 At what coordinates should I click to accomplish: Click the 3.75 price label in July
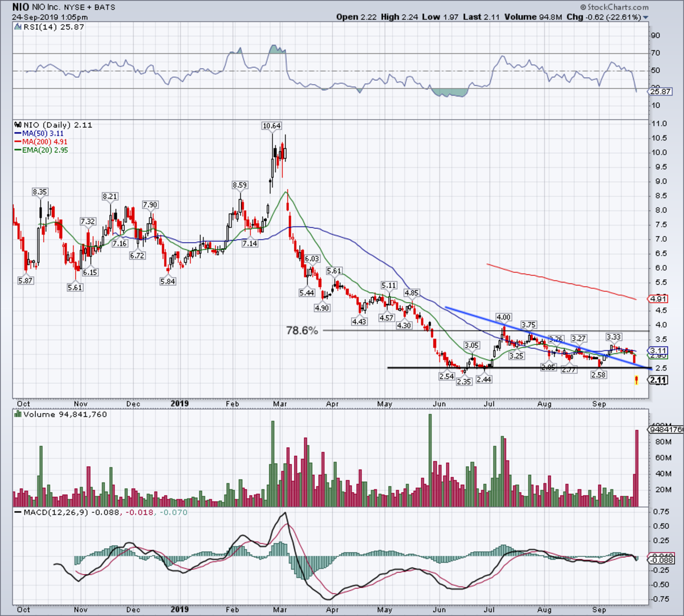point(528,325)
